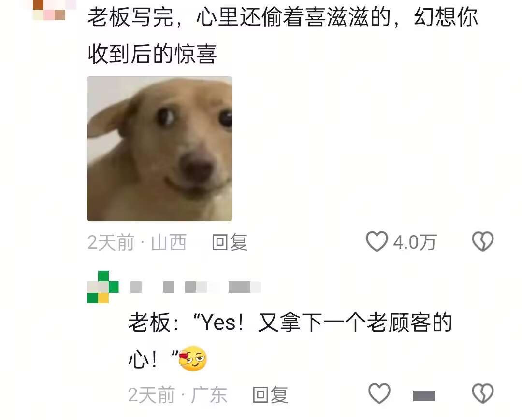Screen dimensions: 522x420
Task: Tap the 收到后的惊喜 text line
Action: [152, 54]
